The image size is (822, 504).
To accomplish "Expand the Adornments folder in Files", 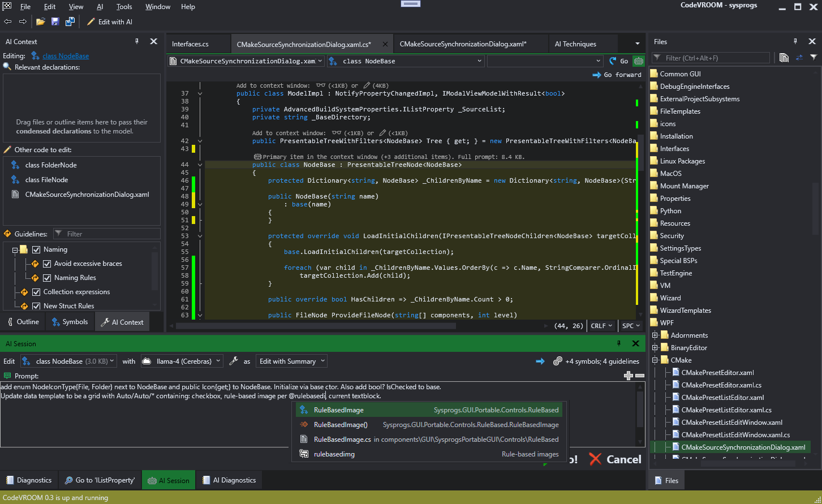I will (x=655, y=335).
